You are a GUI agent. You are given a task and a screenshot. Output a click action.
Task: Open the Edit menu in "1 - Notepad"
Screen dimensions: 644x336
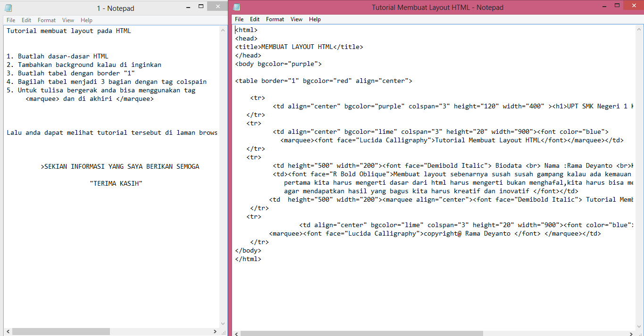(26, 20)
